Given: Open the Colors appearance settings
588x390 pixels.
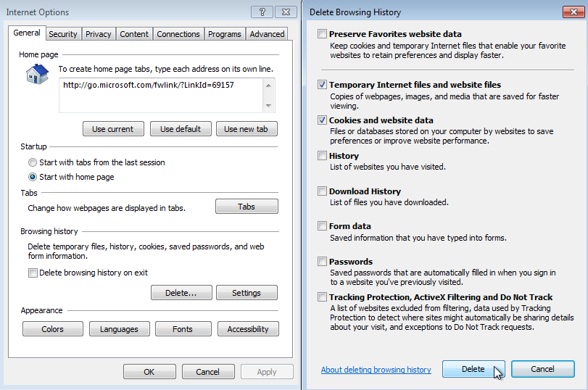Looking at the screenshot, I should [x=53, y=329].
